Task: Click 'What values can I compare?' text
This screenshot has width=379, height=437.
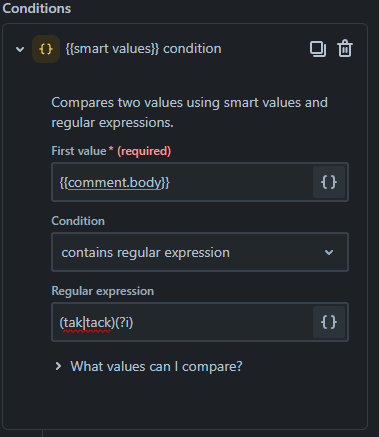Action: coord(156,367)
